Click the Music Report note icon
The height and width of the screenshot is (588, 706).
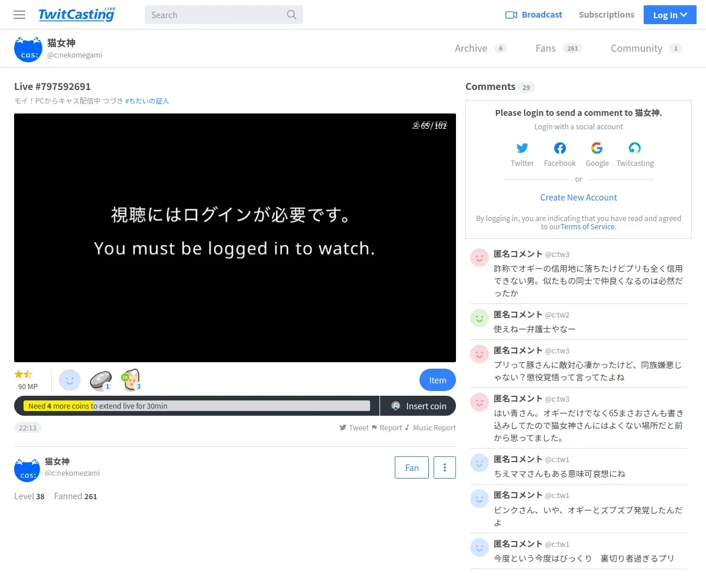pyautogui.click(x=407, y=427)
